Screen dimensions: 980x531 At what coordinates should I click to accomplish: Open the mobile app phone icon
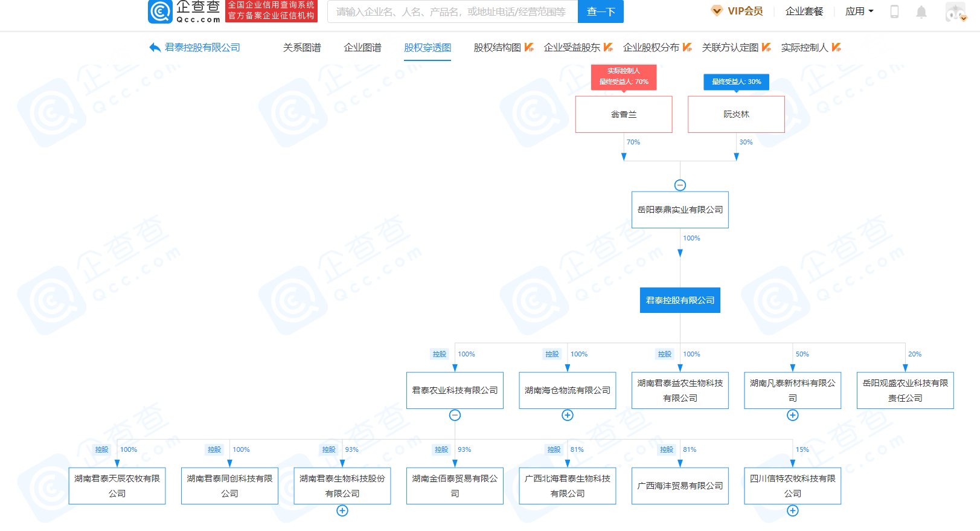894,11
